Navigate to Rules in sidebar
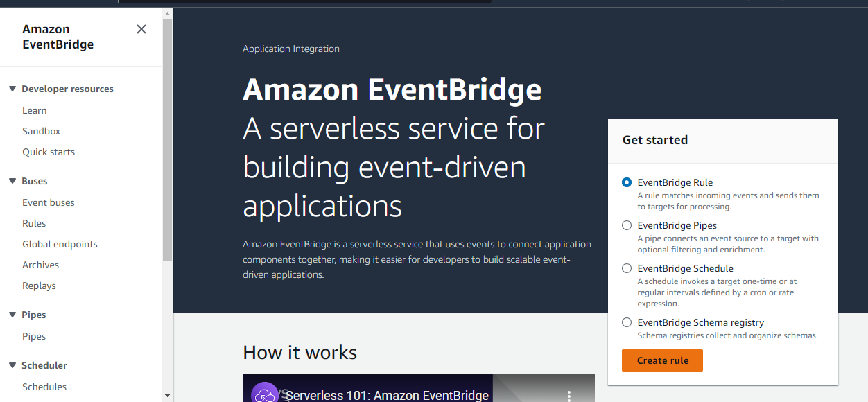Viewport: 868px width, 402px height. 34,223
